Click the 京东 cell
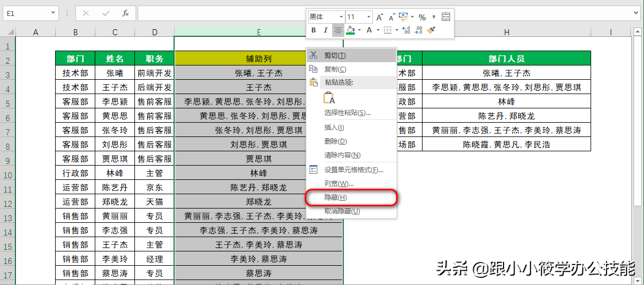This screenshot has width=644, height=285. (154, 188)
